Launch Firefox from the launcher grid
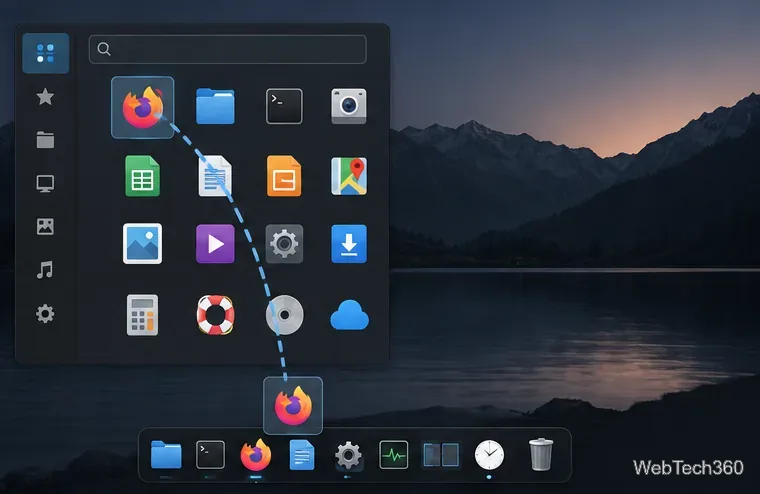This screenshot has height=494, width=760. point(142,107)
